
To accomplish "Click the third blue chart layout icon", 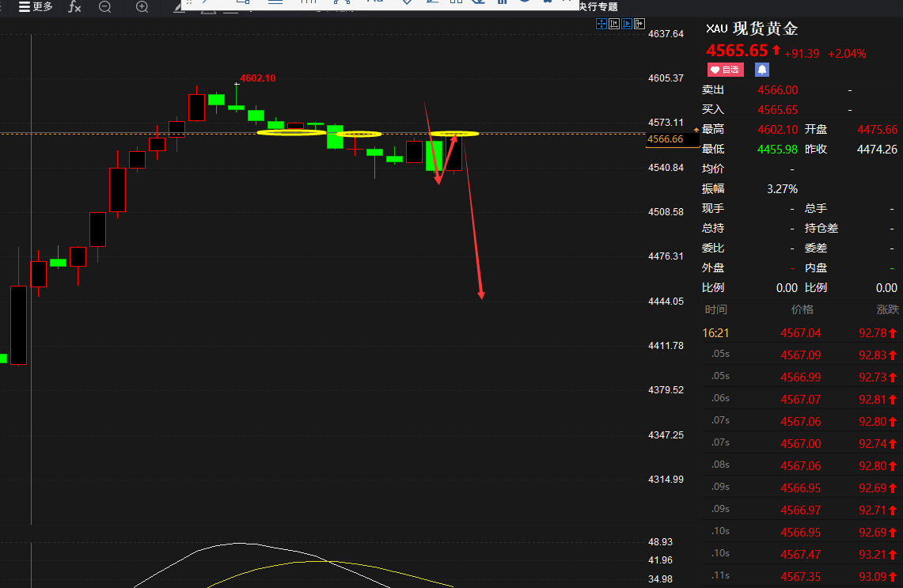I will click(x=627, y=24).
